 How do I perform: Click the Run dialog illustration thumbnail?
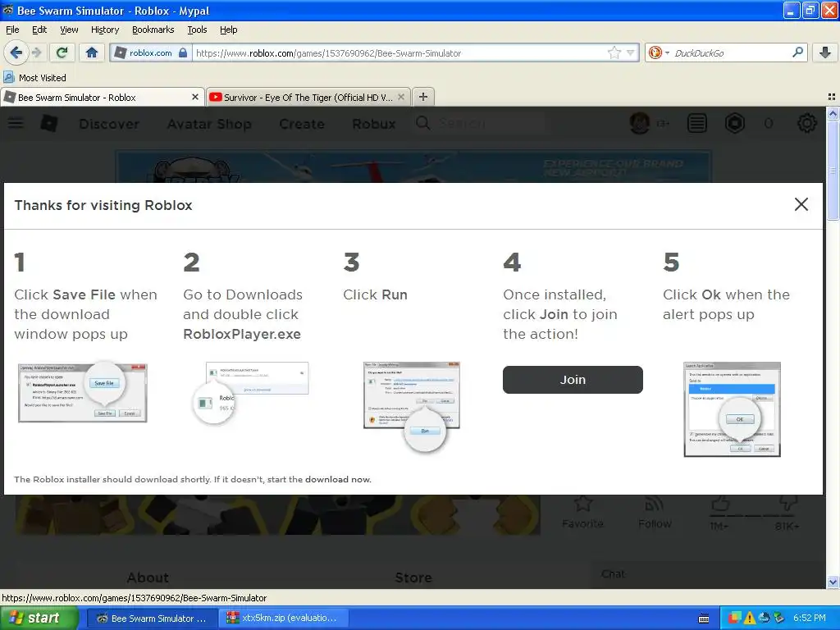[412, 405]
